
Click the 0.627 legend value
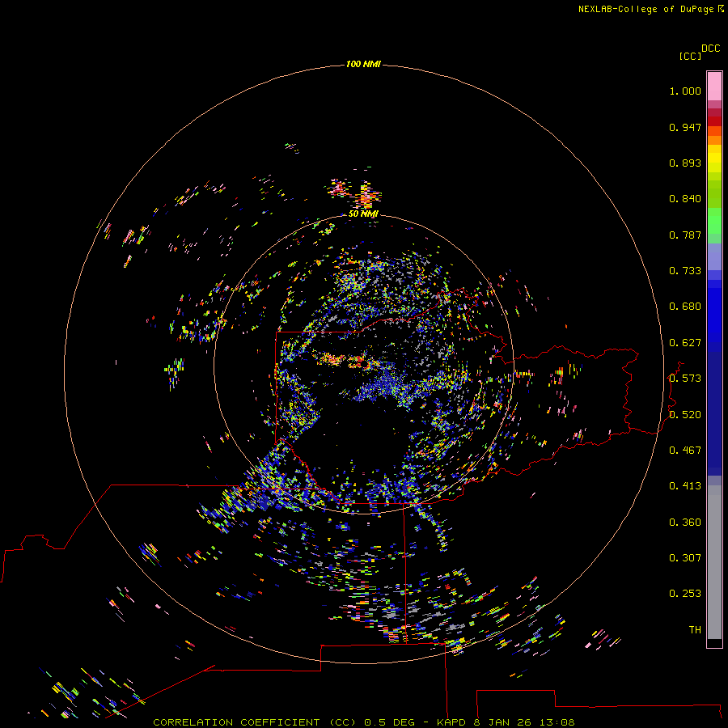click(x=685, y=343)
